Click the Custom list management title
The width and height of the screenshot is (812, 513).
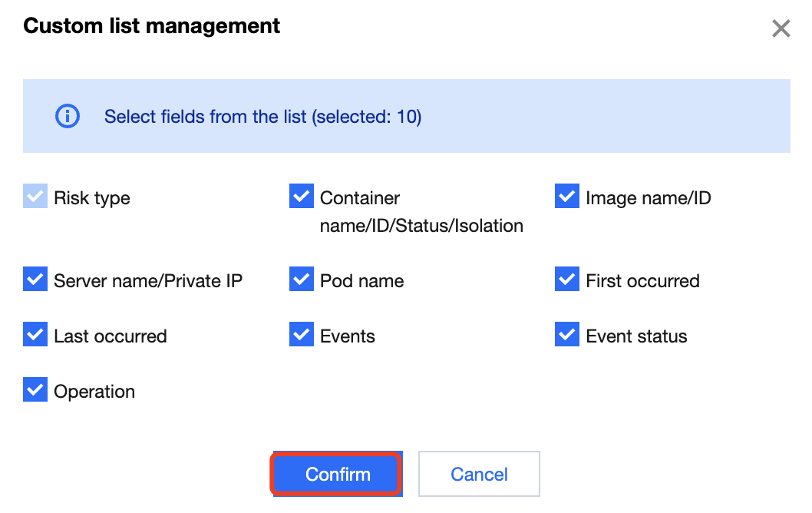pos(152,26)
